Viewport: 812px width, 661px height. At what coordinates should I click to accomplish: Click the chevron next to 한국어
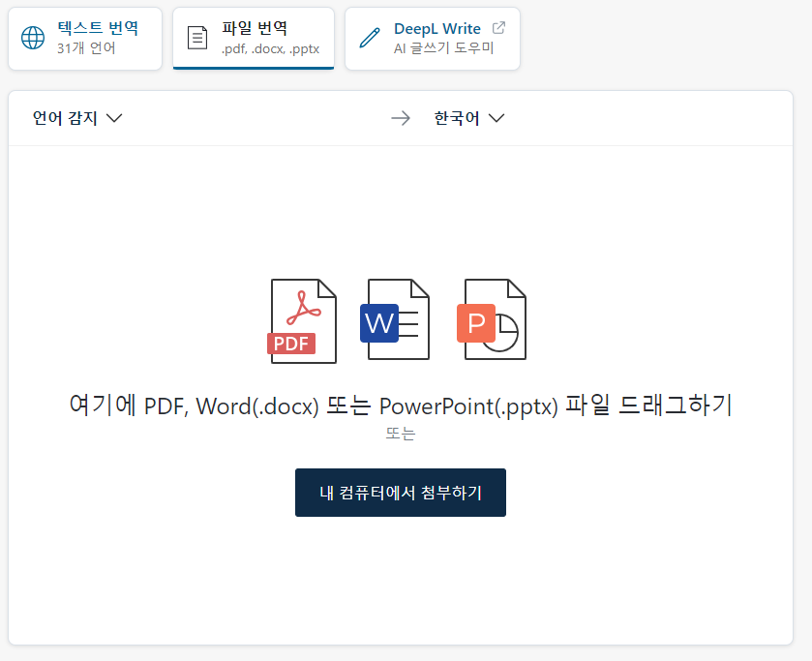tap(496, 119)
